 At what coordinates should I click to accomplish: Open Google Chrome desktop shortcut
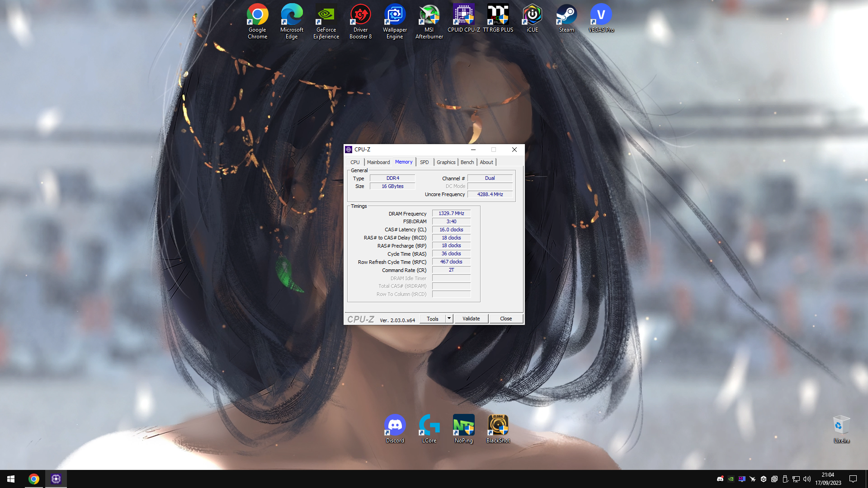pyautogui.click(x=257, y=21)
